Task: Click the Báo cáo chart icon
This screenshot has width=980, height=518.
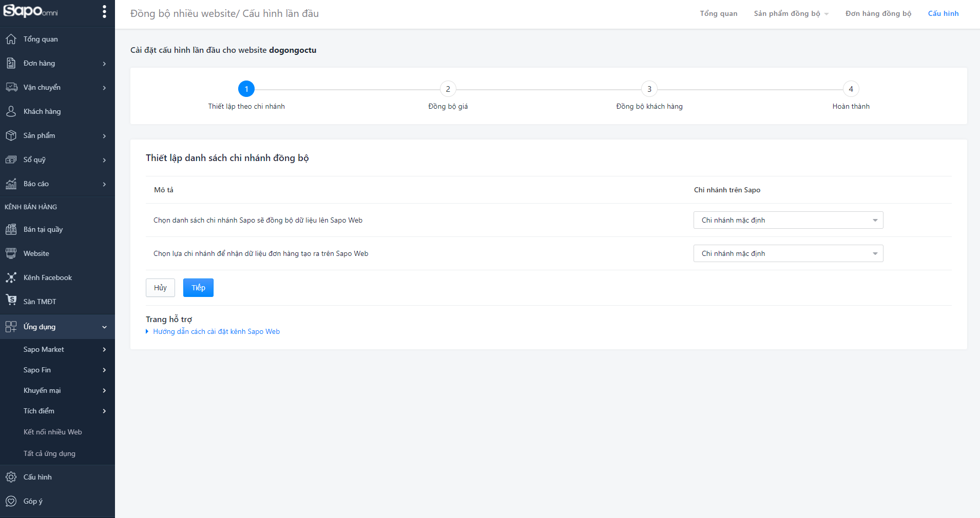Action: pyautogui.click(x=11, y=184)
